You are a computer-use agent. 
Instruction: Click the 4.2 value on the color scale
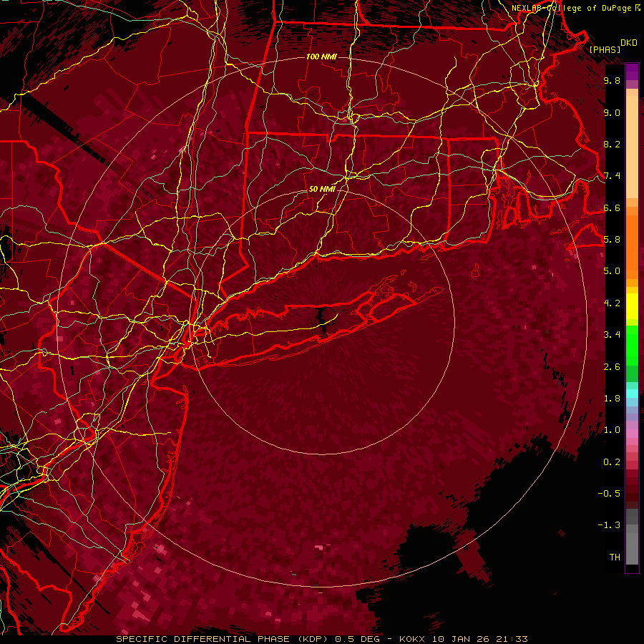[612, 303]
